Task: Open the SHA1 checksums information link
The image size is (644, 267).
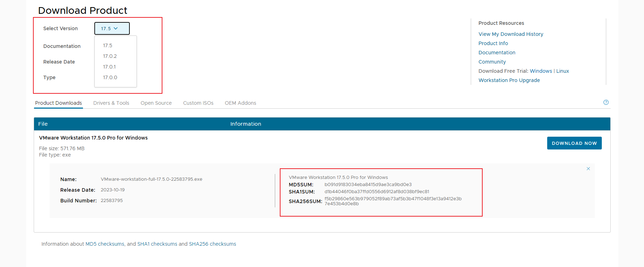Action: pyautogui.click(x=157, y=244)
